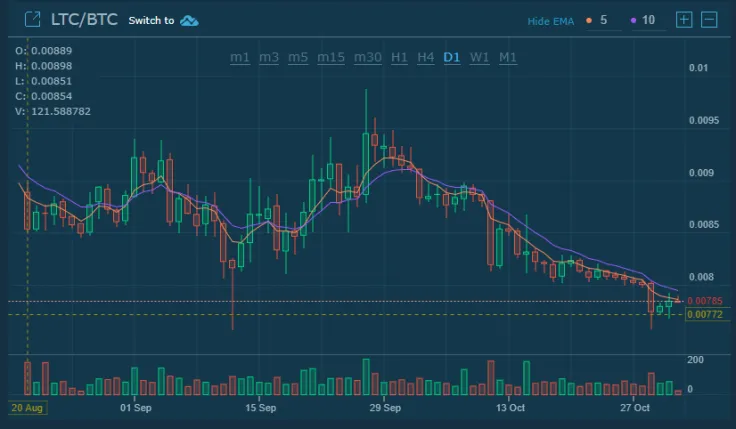Zoom in with the plus icon
Viewport: 736px width, 429px height.
pos(684,20)
